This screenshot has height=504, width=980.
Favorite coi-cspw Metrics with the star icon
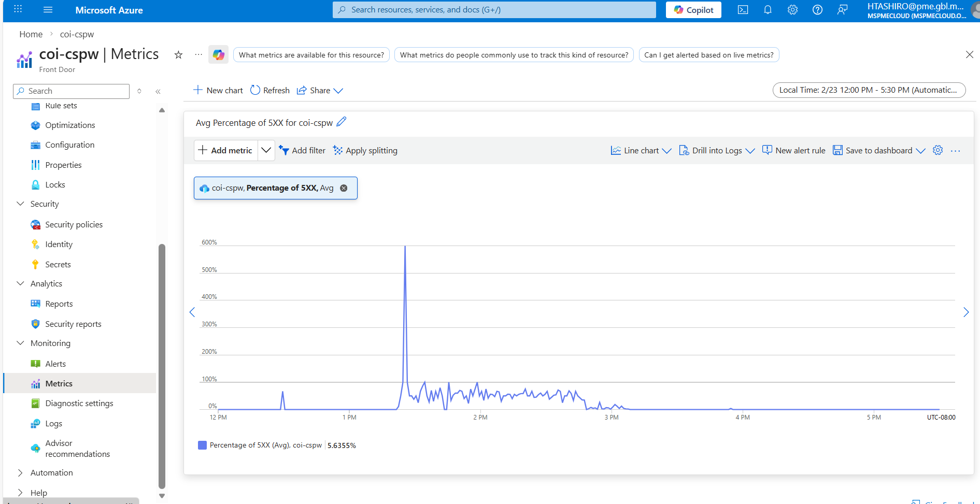point(178,55)
